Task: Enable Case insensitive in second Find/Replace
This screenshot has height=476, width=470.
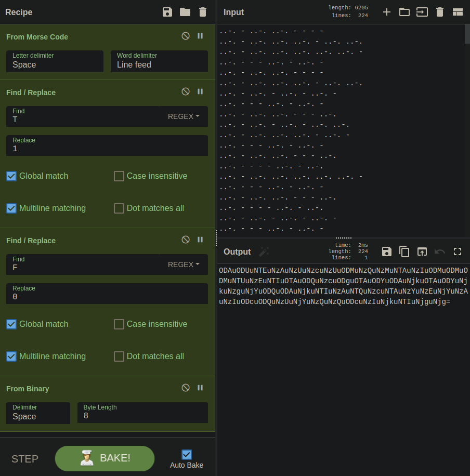Action: (119, 324)
